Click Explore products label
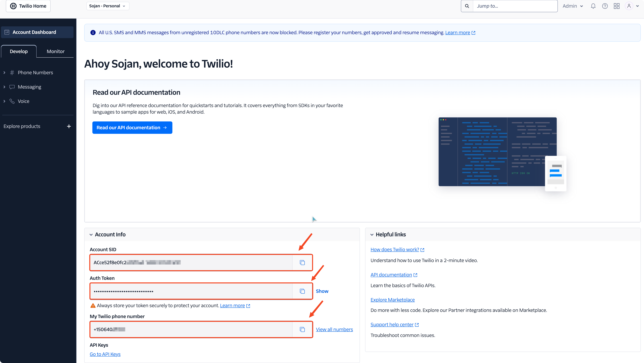This screenshot has height=363, width=644. (x=22, y=126)
